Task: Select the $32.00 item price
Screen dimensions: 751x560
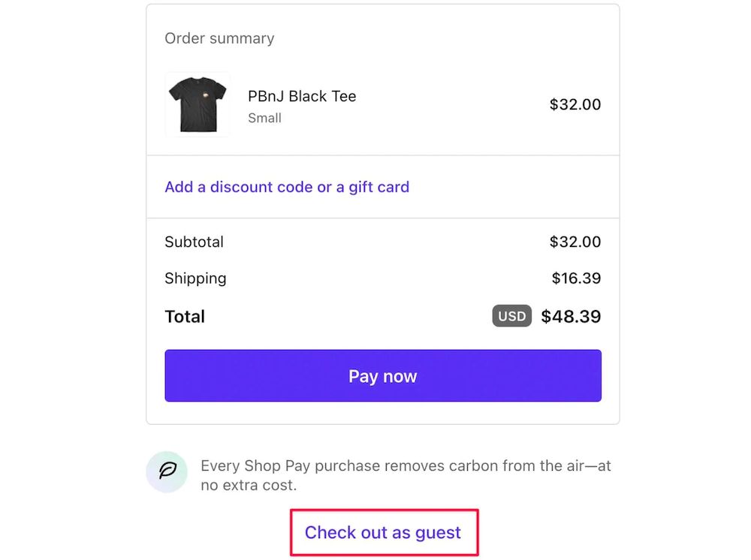Action: pos(575,105)
